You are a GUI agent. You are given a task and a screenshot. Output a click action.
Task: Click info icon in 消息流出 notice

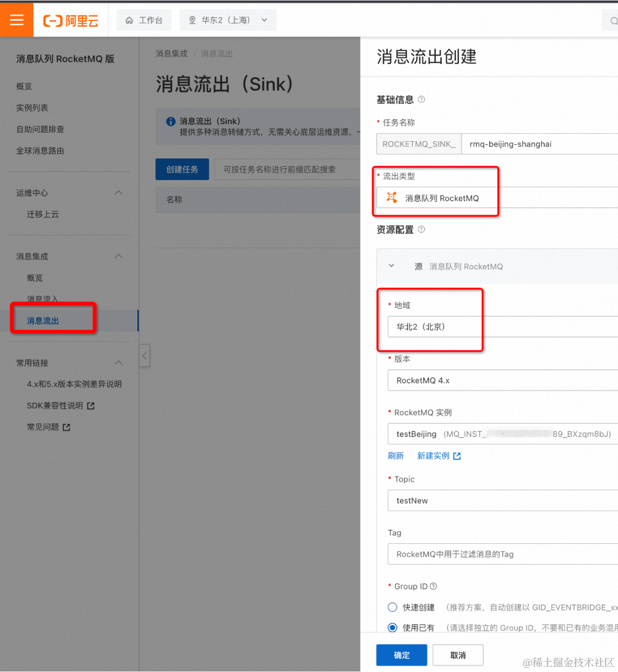point(171,122)
